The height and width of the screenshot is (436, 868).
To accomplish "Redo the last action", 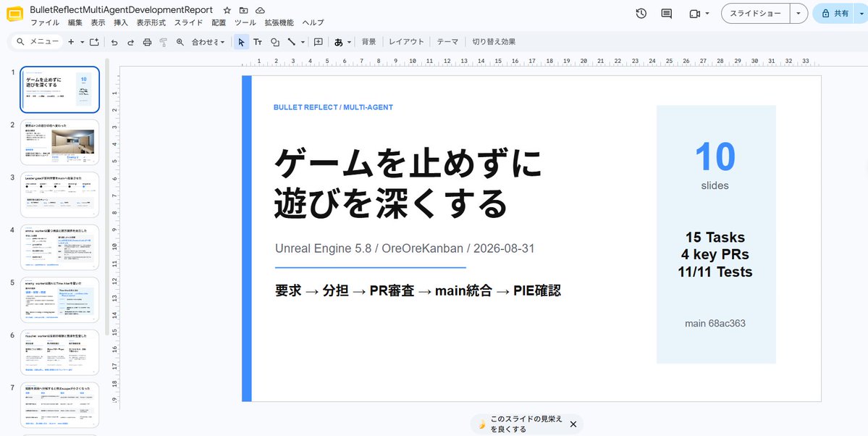I will click(x=130, y=41).
